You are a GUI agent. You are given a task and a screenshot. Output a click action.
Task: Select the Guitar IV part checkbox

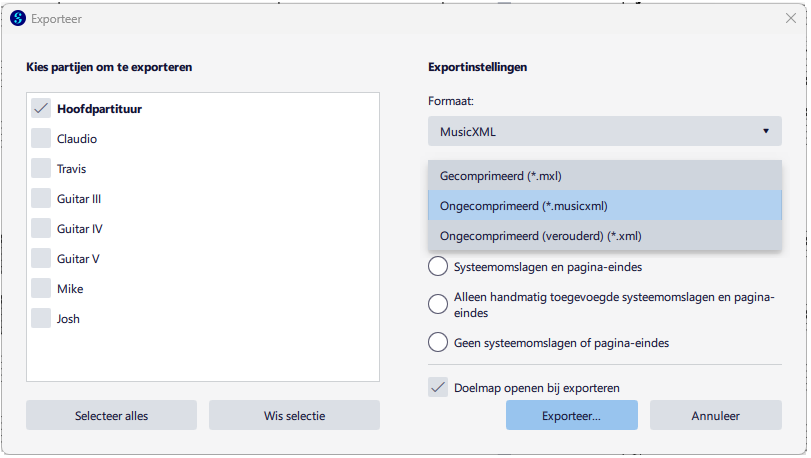41,229
